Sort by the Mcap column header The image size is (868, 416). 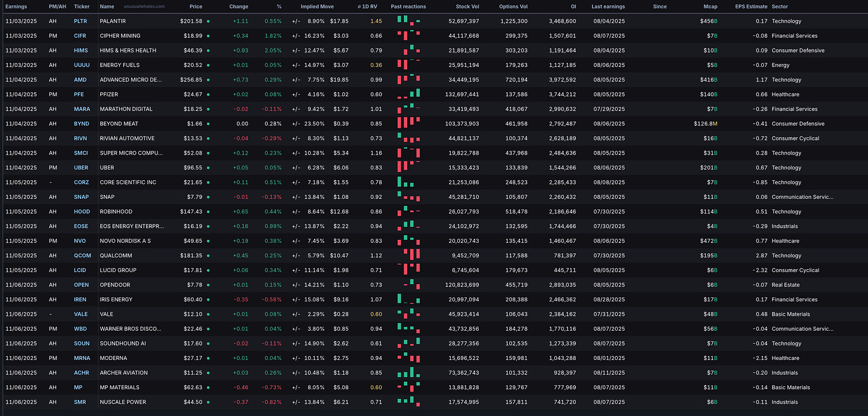[x=710, y=7]
